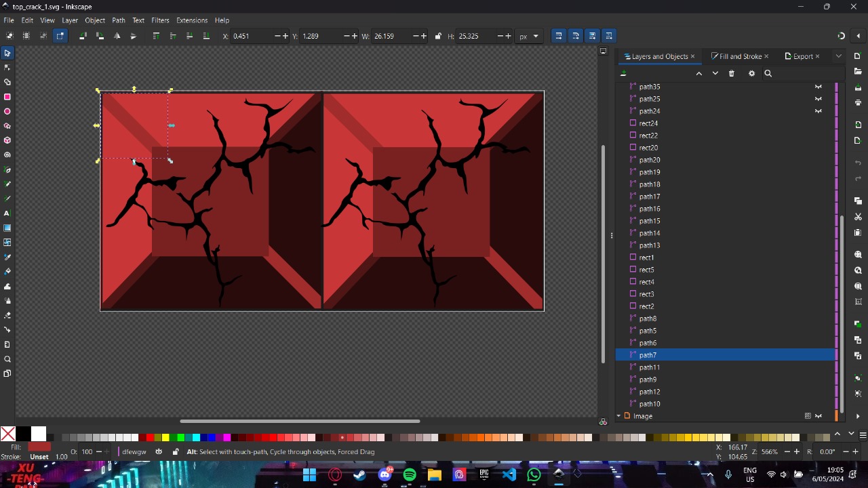Select the Calligraphy tool
Image resolution: width=868 pixels, height=488 pixels.
(x=7, y=199)
